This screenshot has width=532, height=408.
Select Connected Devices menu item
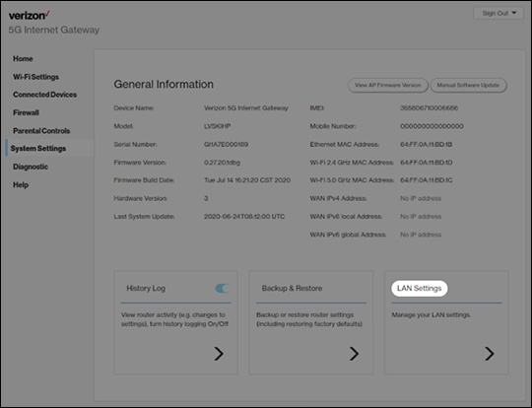tap(44, 95)
